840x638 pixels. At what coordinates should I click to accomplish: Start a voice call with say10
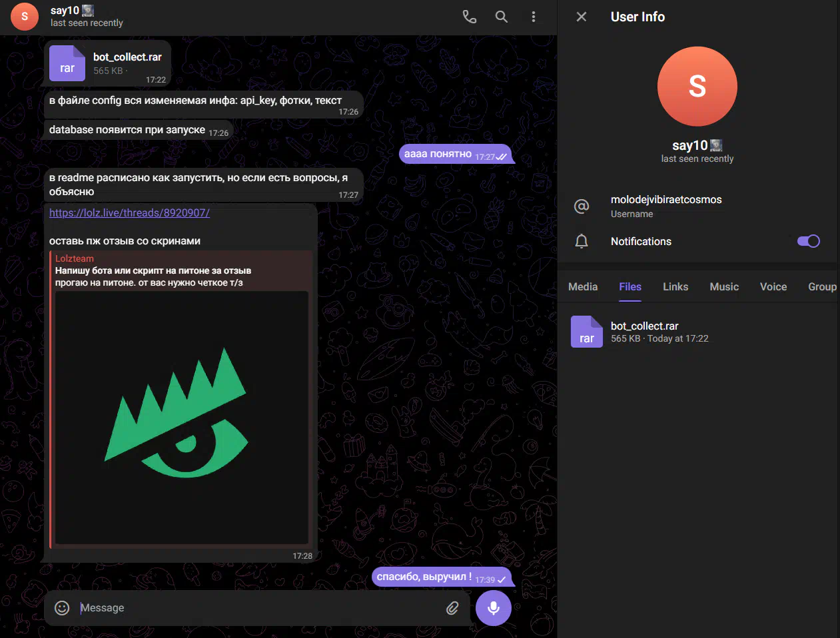(x=470, y=17)
